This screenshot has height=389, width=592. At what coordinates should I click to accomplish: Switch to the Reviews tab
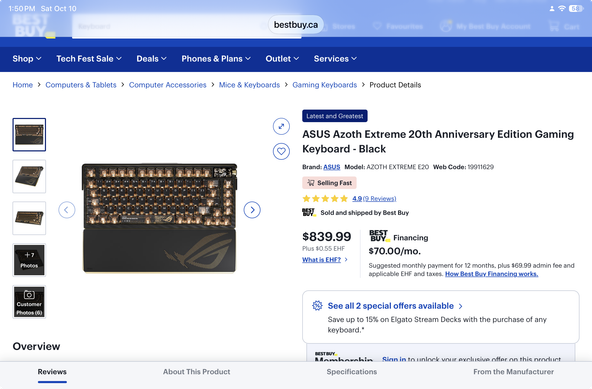[52, 372]
